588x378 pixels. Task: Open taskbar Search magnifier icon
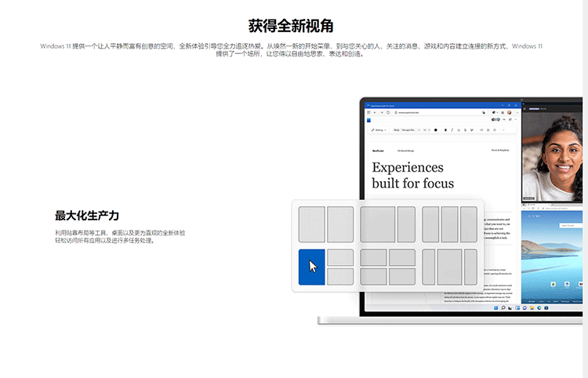(x=503, y=308)
